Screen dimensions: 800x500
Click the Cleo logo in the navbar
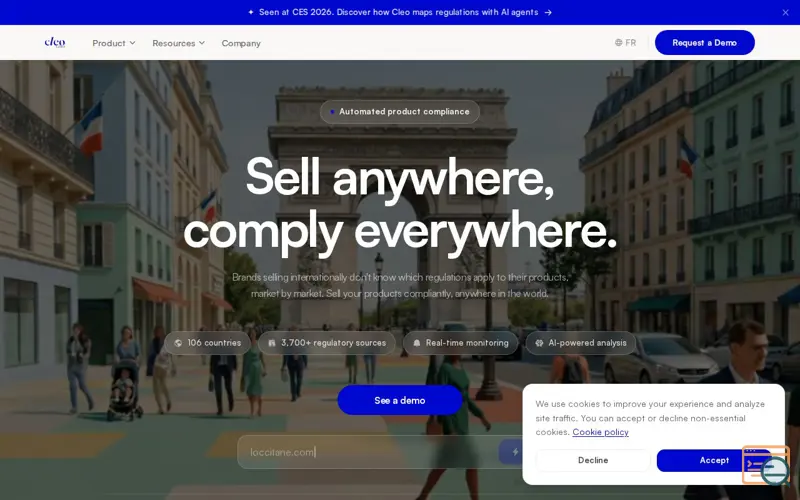55,42
